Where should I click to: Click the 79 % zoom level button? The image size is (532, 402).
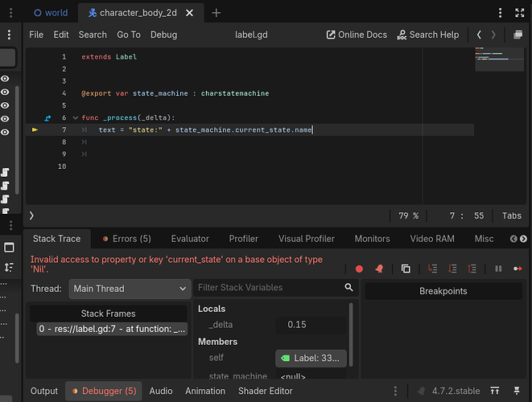[408, 215]
